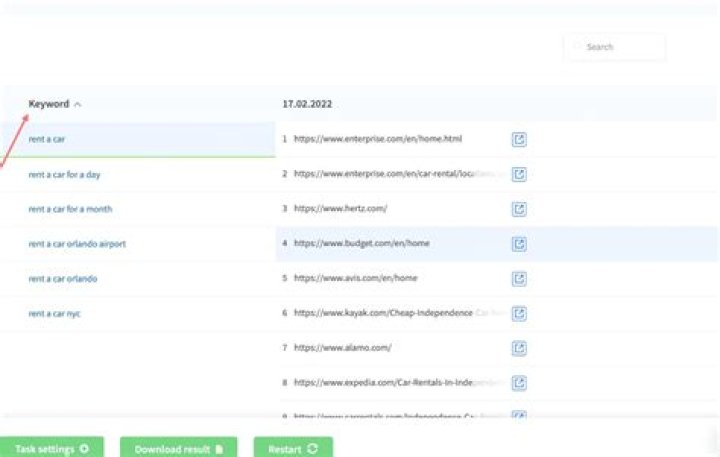Click the Restart button
The width and height of the screenshot is (720, 457).
(x=293, y=448)
